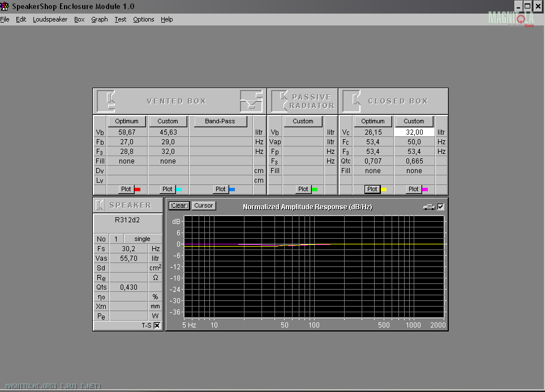Click the vented box enclosure icon

[106, 101]
